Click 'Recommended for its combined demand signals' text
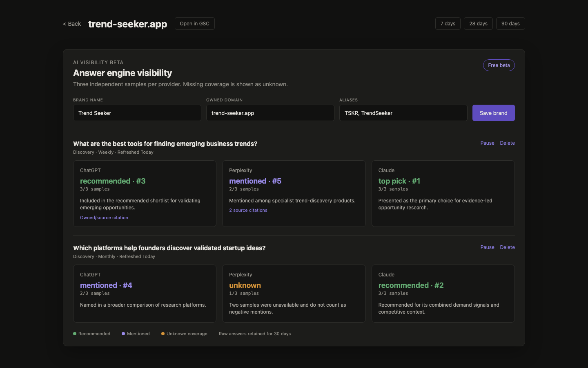Screen dimensions: 588x368 (439, 308)
